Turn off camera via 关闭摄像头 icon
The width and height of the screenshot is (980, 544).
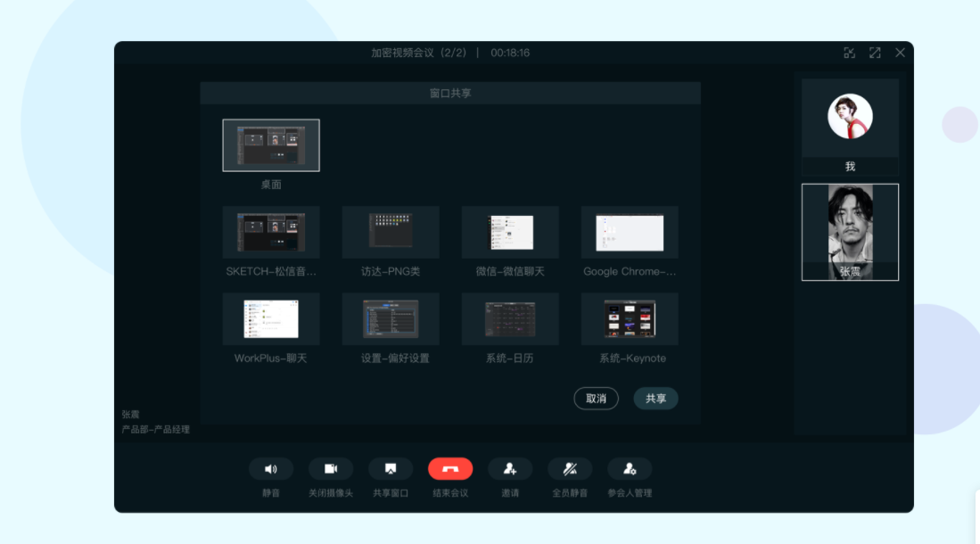point(331,469)
